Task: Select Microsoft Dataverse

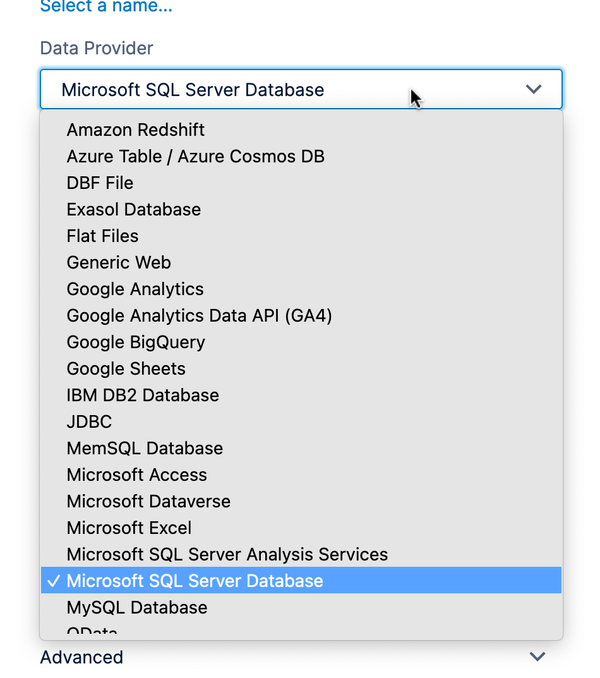Action: [x=301, y=502]
